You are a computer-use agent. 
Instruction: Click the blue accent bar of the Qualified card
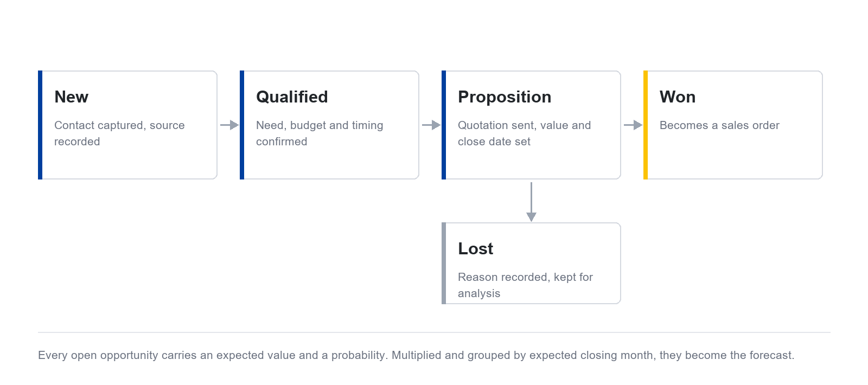point(242,125)
